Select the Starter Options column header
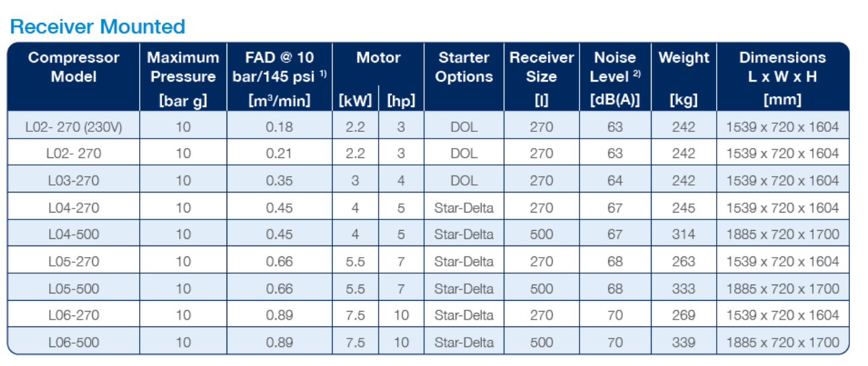Image resolution: width=868 pixels, height=366 pixels. point(464,67)
